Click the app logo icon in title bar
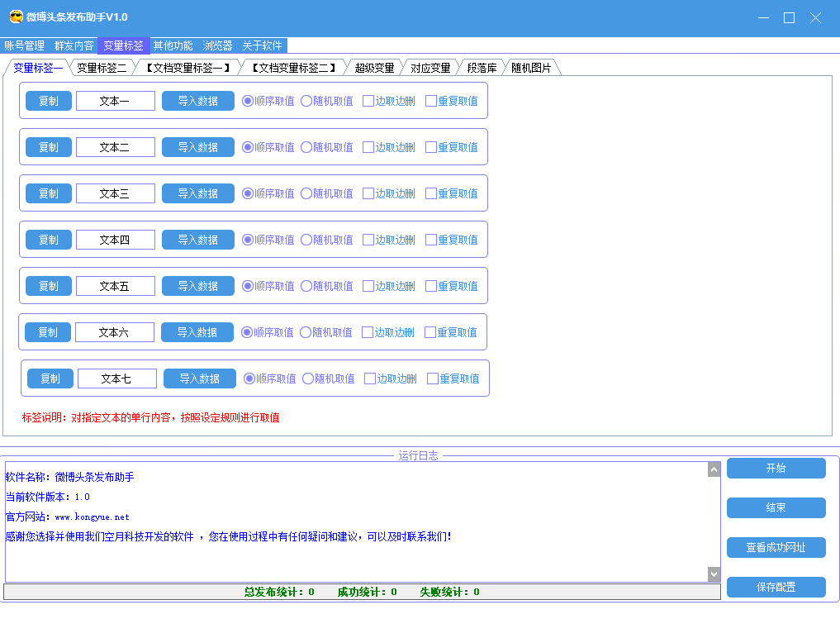Viewport: 840px width, 619px height. [x=17, y=17]
